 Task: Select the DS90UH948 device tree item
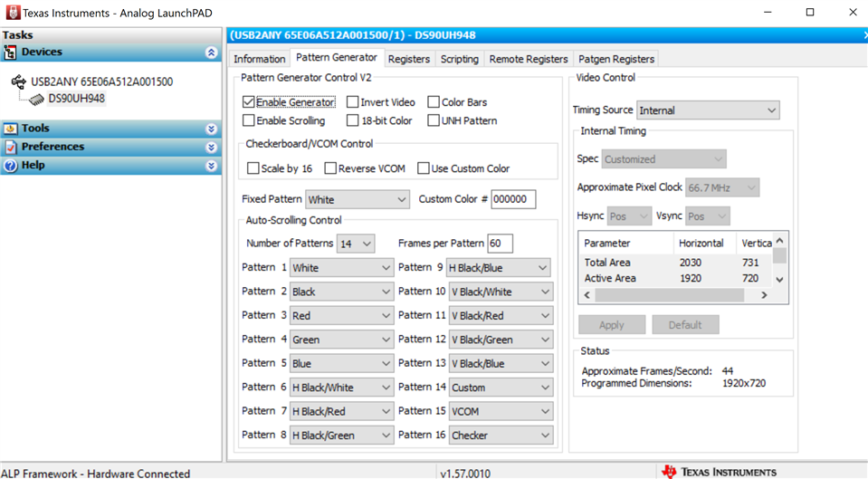click(76, 99)
